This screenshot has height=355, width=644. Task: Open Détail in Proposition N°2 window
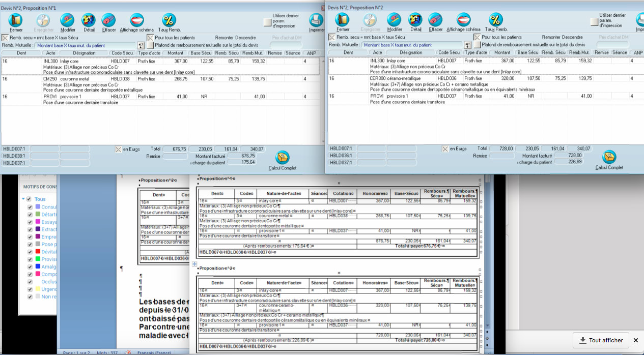(x=415, y=20)
